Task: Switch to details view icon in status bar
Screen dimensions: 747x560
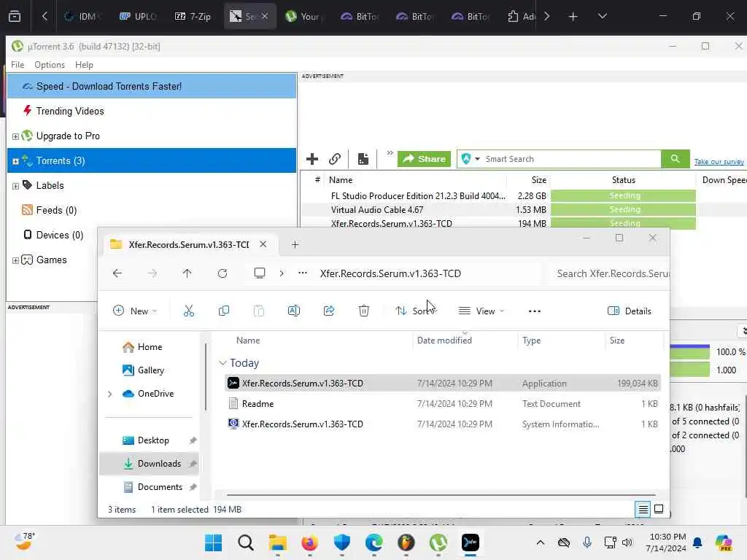Action: pyautogui.click(x=643, y=510)
